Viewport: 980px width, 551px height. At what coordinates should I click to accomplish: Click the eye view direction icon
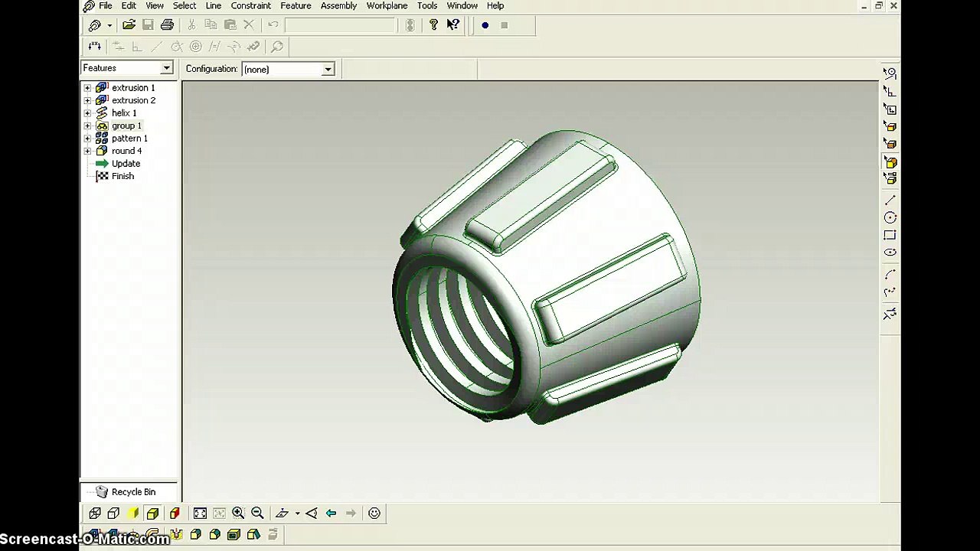pyautogui.click(x=312, y=514)
